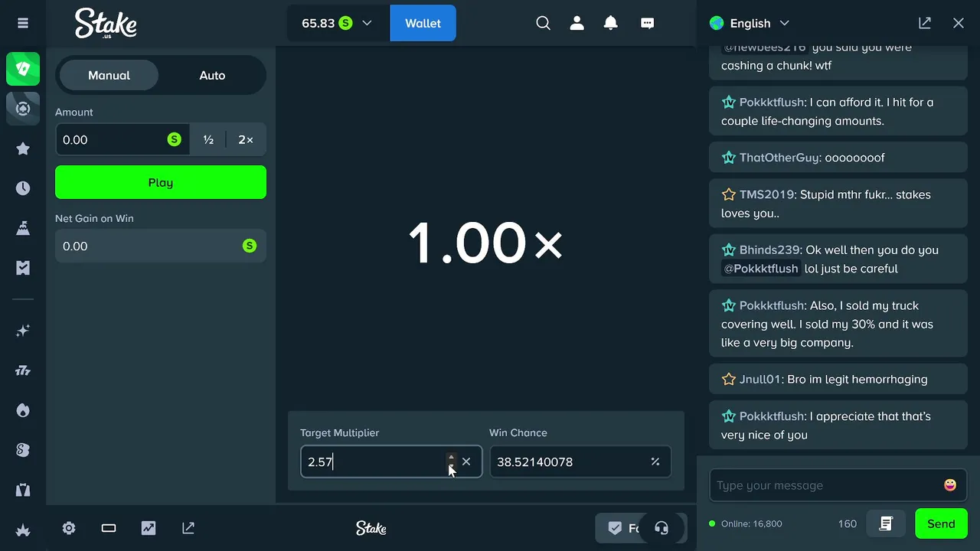The image size is (980, 551).
Task: Open the crown icon in sidebar
Action: click(x=23, y=530)
